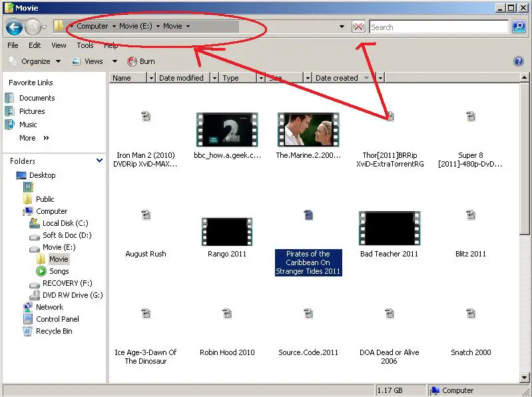Click the Burn disc icon
This screenshot has height=397, width=532.
tap(132, 61)
